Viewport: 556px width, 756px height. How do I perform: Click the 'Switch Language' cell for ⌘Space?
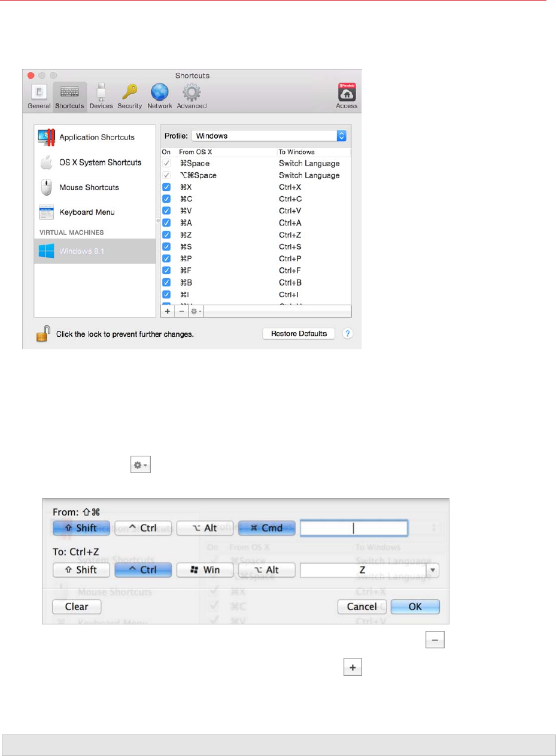point(309,163)
